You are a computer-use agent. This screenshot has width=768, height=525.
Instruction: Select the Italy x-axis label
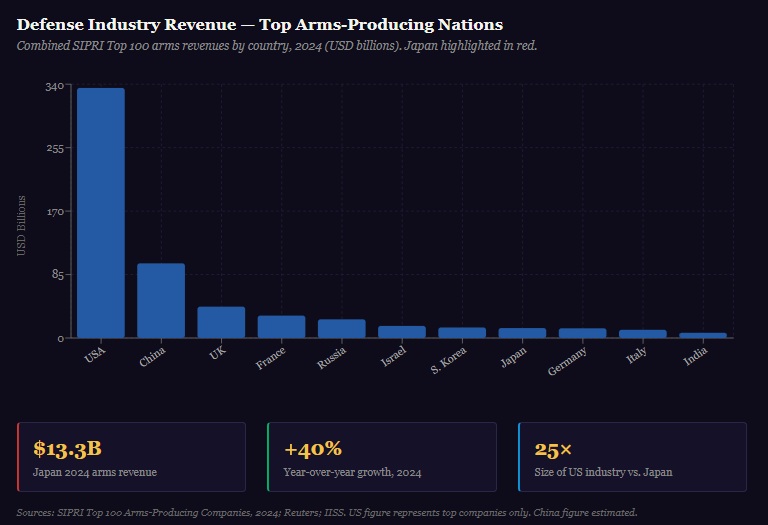coord(636,354)
